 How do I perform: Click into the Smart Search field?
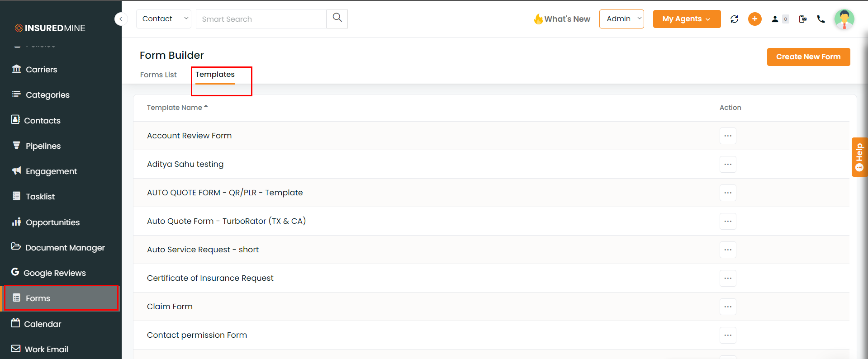(x=261, y=19)
